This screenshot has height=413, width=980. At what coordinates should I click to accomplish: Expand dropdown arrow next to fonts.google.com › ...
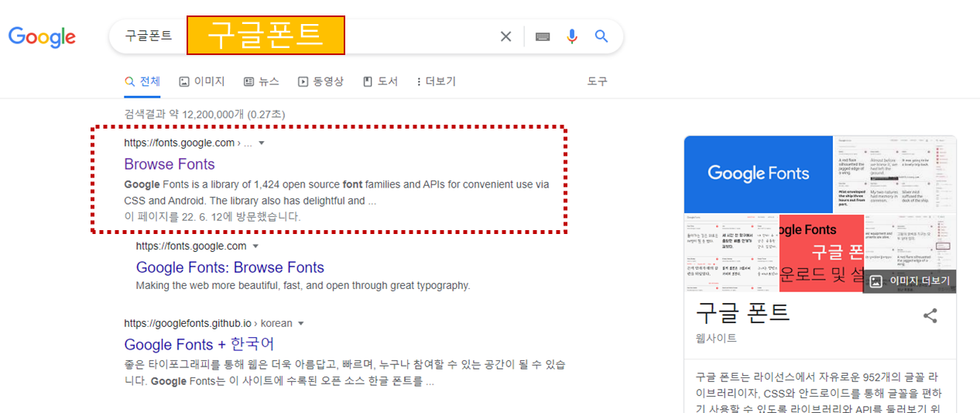pyautogui.click(x=261, y=143)
